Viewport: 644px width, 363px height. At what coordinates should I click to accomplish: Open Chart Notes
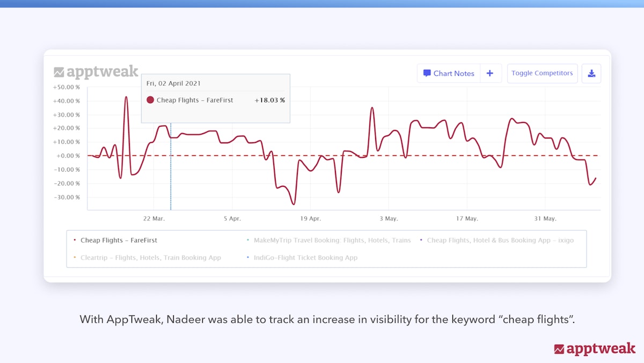(454, 73)
